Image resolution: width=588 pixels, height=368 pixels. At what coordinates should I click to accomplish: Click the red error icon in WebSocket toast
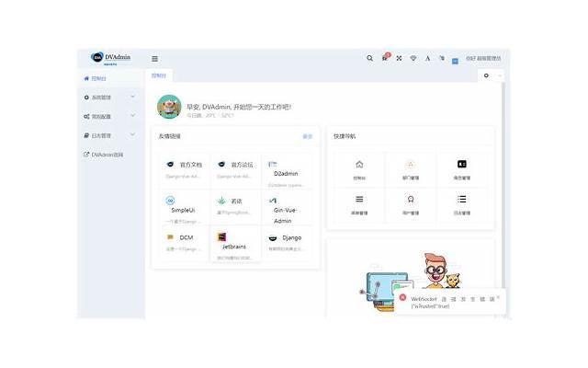coord(402,297)
